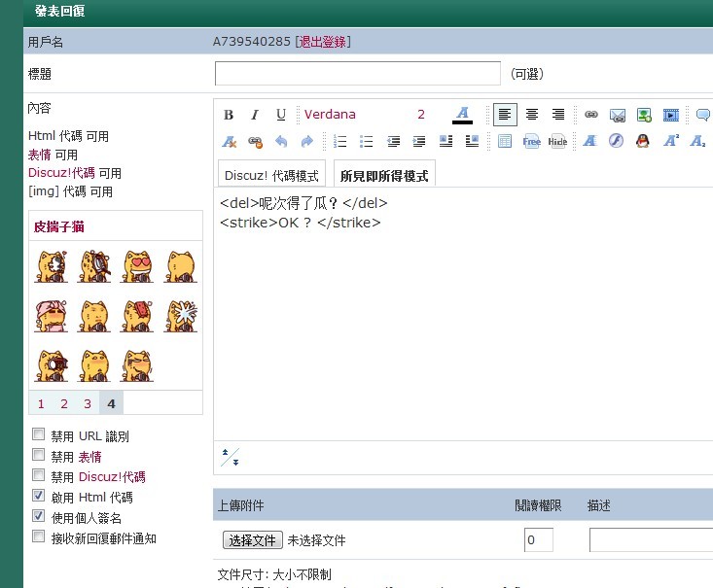
Task: Insert the heart-eyes cat emoticon
Action: click(x=137, y=266)
